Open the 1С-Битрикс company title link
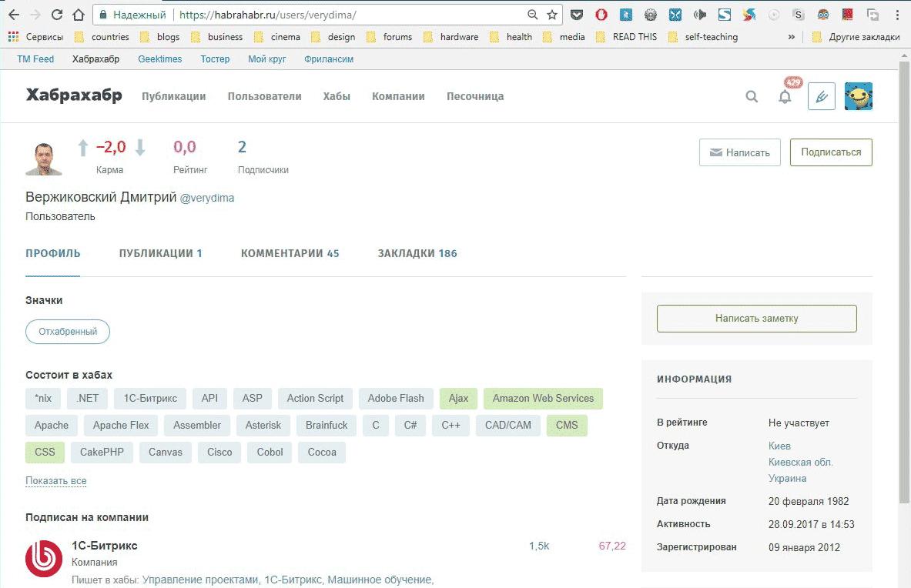 coord(105,546)
